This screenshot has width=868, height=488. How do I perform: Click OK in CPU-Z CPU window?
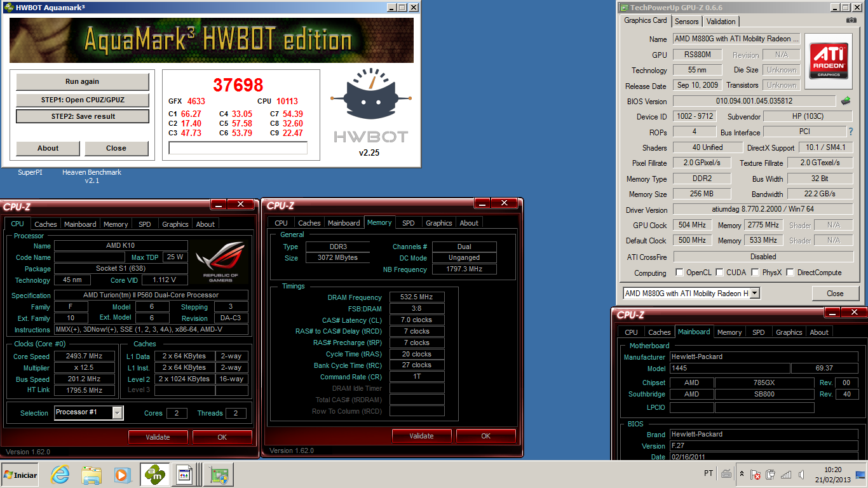click(x=222, y=437)
